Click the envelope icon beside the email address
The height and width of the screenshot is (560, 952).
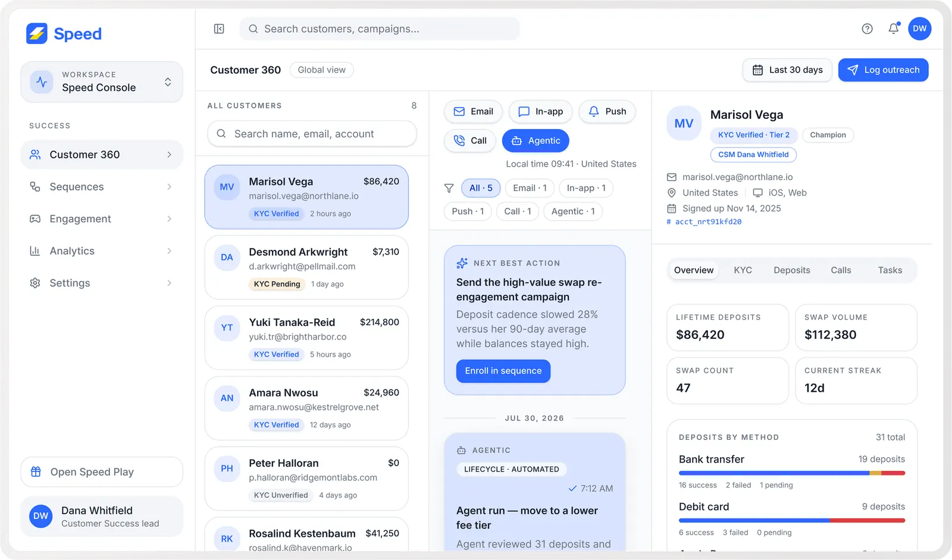click(672, 177)
